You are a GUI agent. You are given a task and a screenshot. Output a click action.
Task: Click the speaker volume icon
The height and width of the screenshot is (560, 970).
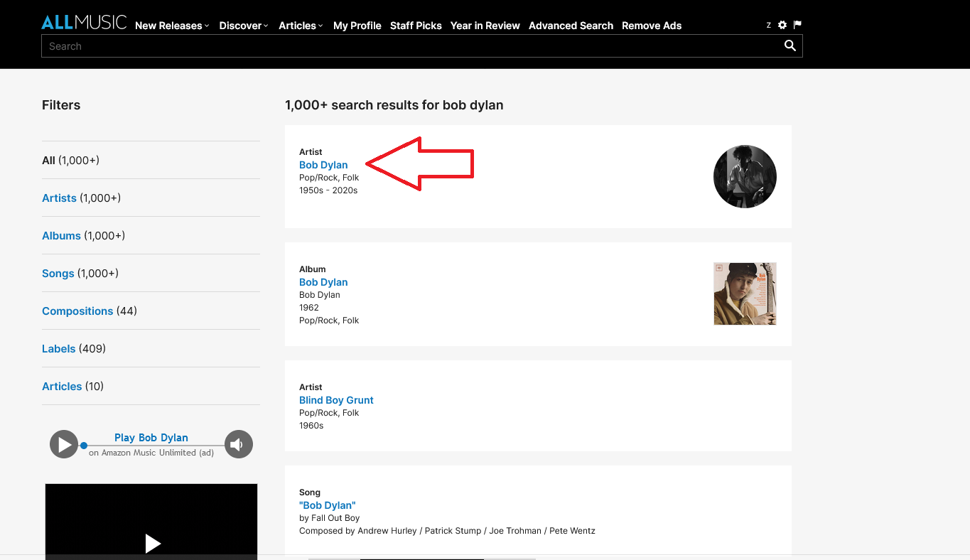point(238,445)
